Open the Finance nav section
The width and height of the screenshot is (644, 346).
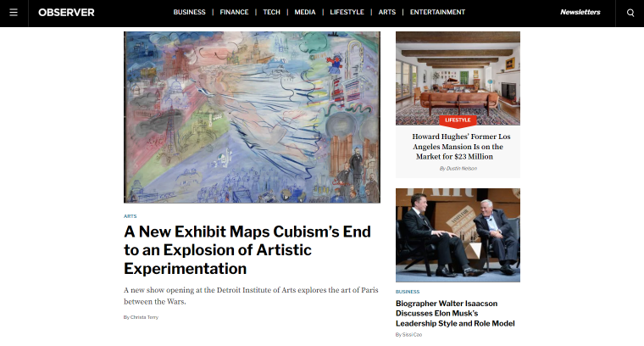[234, 13]
